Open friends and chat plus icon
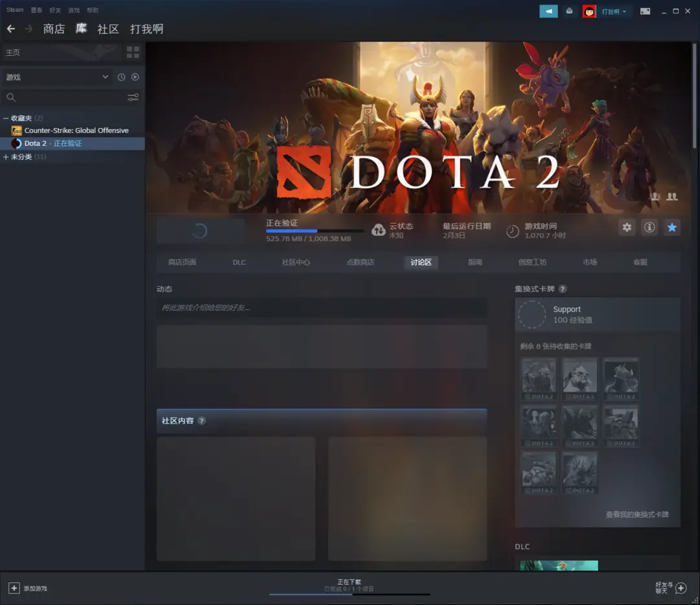Viewport: 700px width, 605px height. pyautogui.click(x=681, y=588)
